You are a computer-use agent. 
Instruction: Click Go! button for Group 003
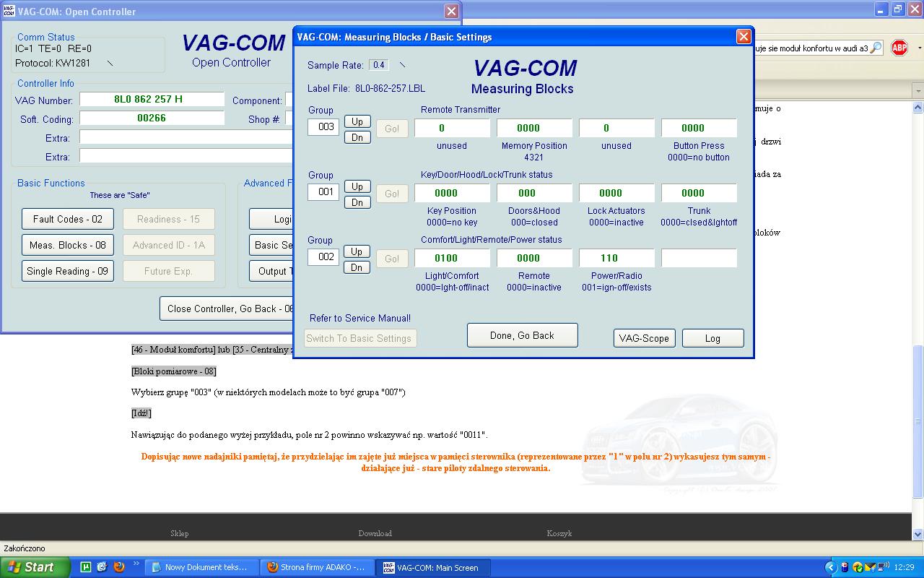tap(392, 129)
